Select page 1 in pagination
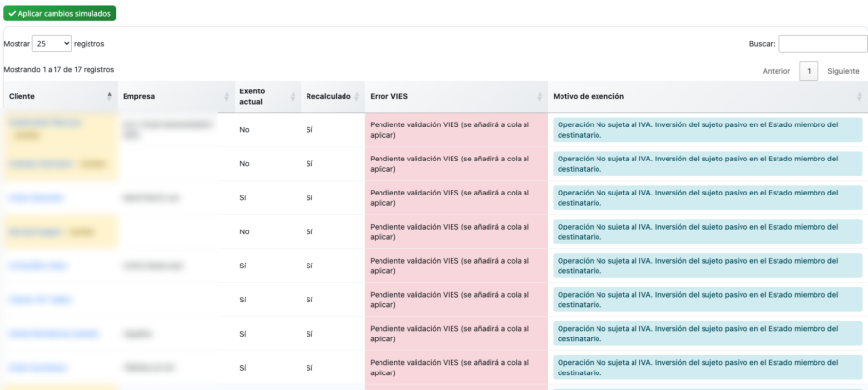 (809, 71)
